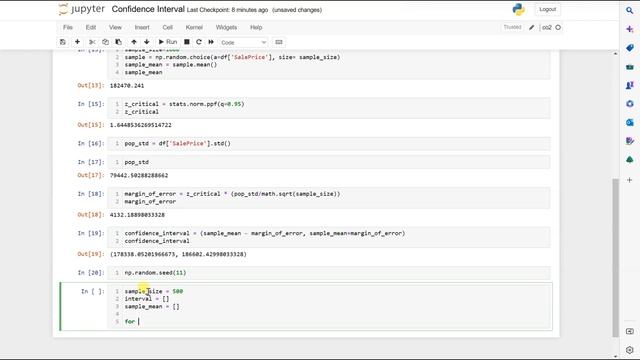Viewport: 640px width, 360px height.
Task: Insert a new cell below with plus icon
Action: 77,42
